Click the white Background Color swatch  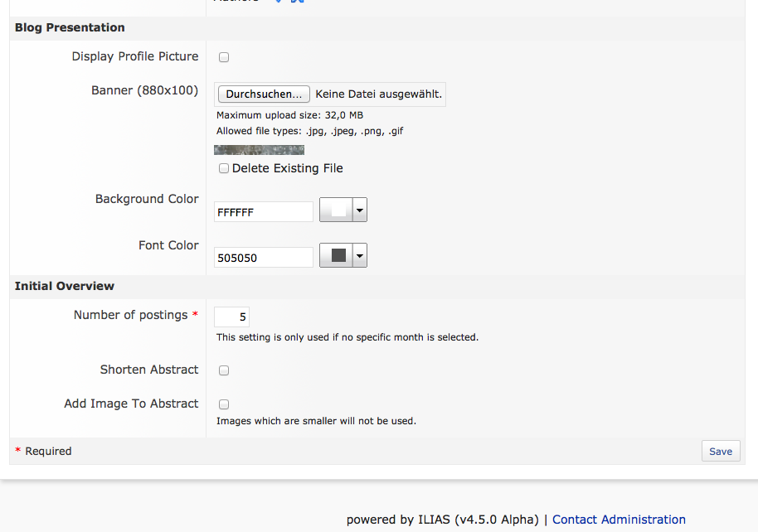(x=337, y=210)
